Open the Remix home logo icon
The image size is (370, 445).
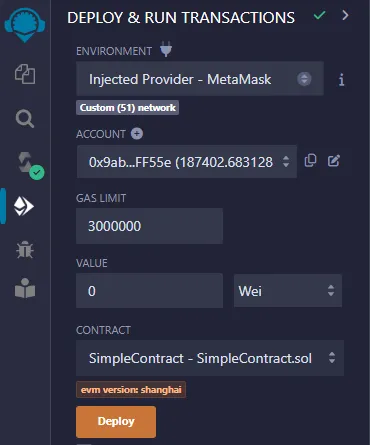(x=25, y=24)
